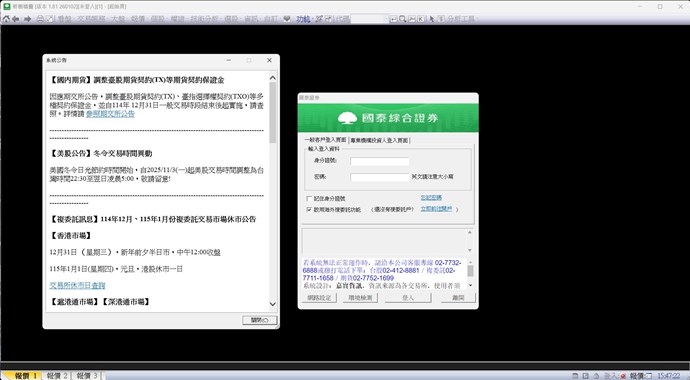Click the heart favorites icon in the toolbar

[x=287, y=19]
